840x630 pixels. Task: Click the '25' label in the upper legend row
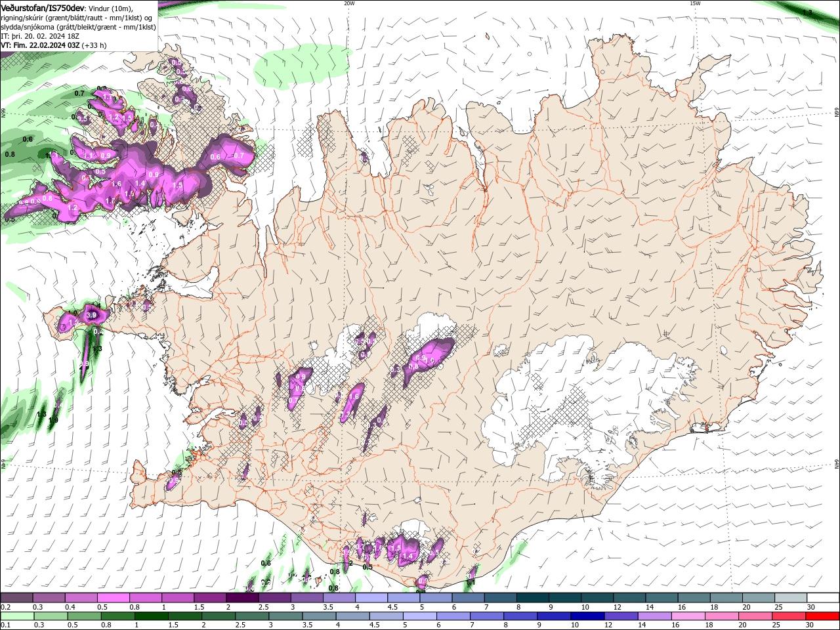[778, 607]
